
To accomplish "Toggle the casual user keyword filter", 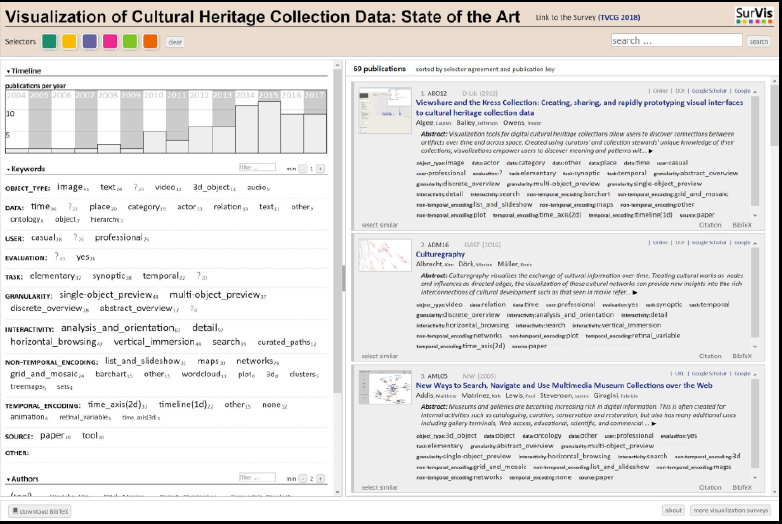I will click(44, 238).
